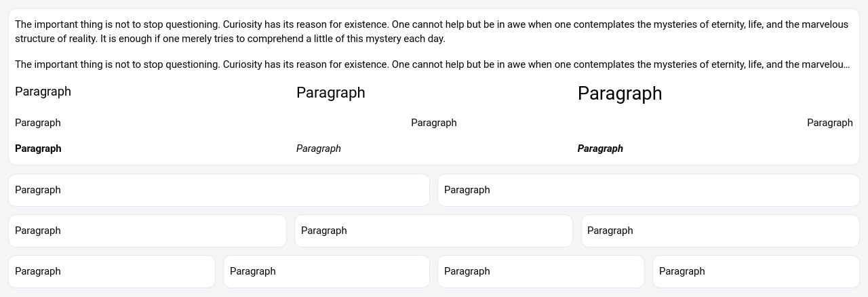Select the bold non-italic Paragraph text

[x=38, y=148]
